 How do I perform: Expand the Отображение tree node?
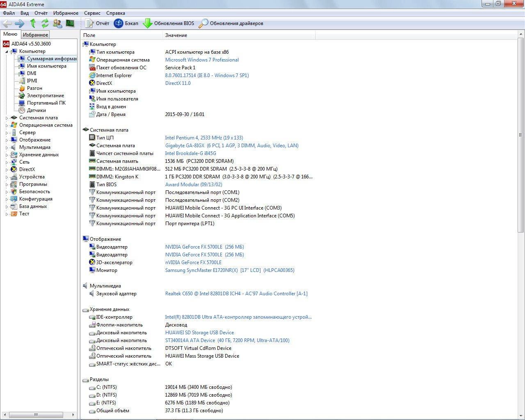tap(7, 140)
